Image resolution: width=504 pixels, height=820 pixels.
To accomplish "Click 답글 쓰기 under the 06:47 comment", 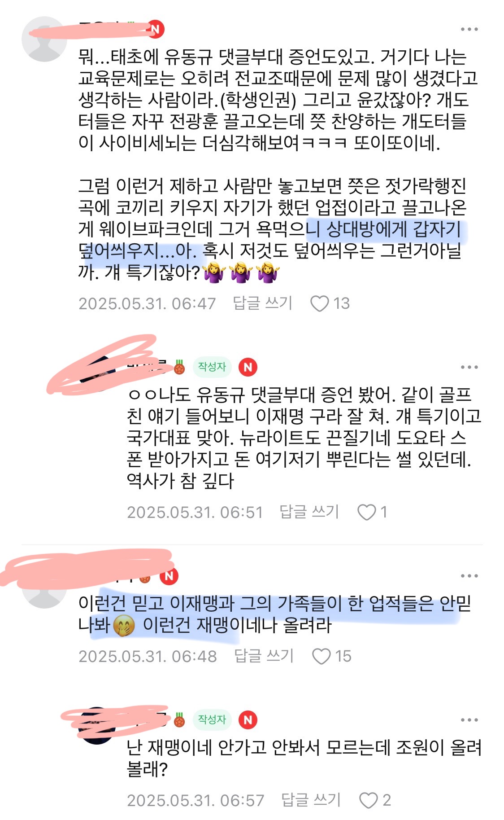I will (262, 303).
